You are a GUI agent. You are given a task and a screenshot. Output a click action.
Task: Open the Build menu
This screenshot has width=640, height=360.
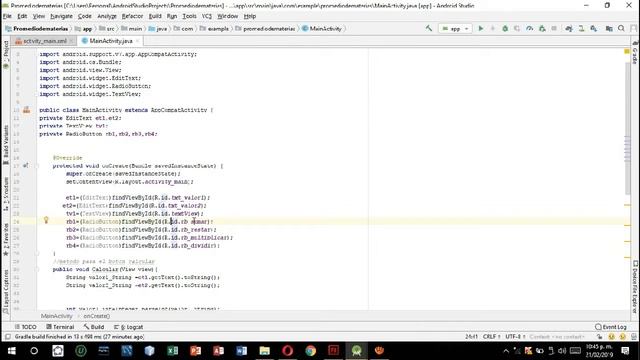click(x=155, y=16)
